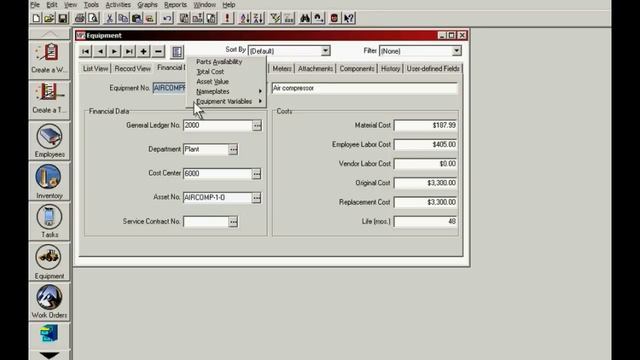Open lookup for Department field
This screenshot has width=640, height=360.
click(x=233, y=149)
